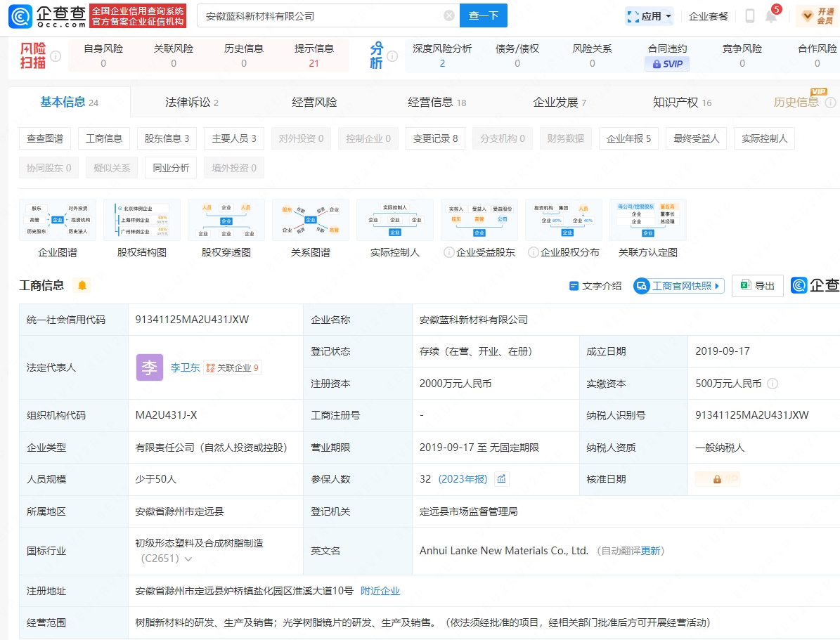
Task: Switch to the 企业发展 tab
Action: coord(560,103)
